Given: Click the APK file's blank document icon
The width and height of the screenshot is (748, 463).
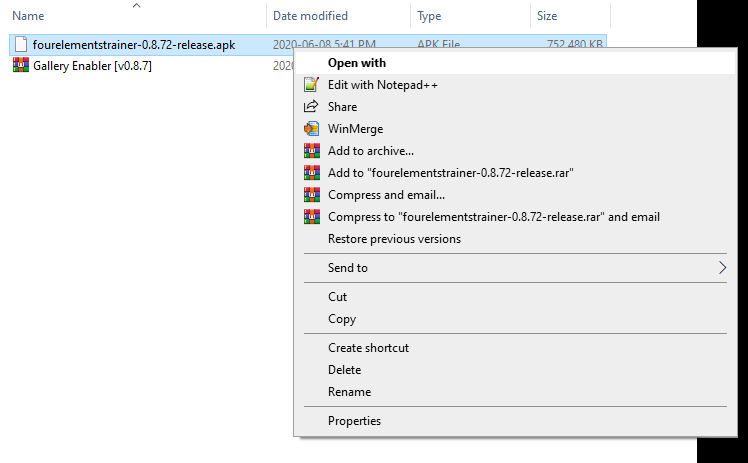Looking at the screenshot, I should [x=20, y=45].
